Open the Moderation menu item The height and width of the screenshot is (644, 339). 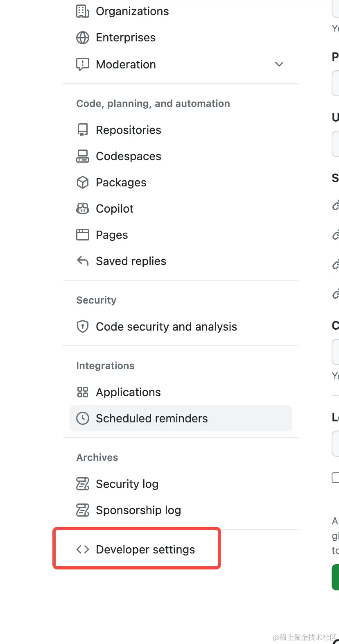[x=126, y=64]
